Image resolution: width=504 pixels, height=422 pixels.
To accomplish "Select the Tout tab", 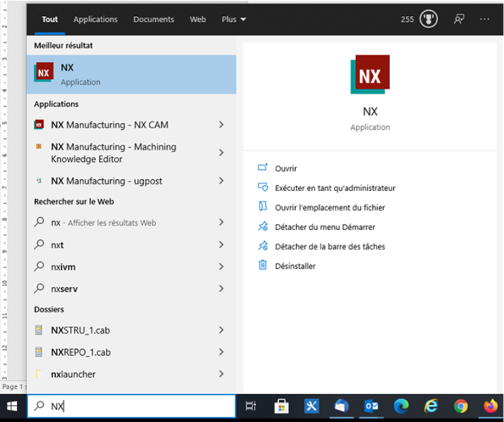I will (50, 20).
